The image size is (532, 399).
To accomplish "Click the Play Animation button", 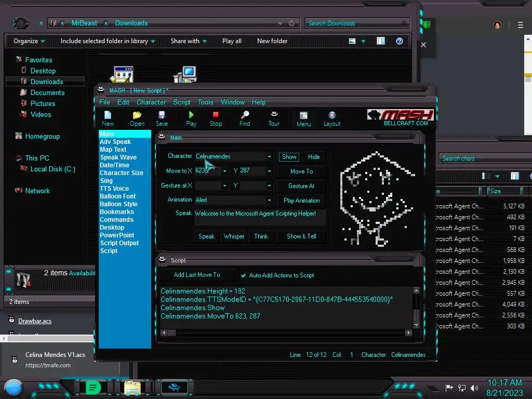I will (302, 201).
